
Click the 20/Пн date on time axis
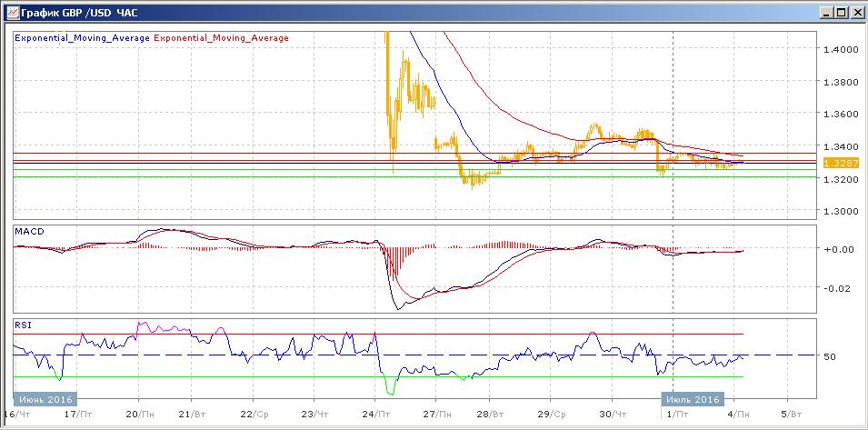(x=139, y=414)
